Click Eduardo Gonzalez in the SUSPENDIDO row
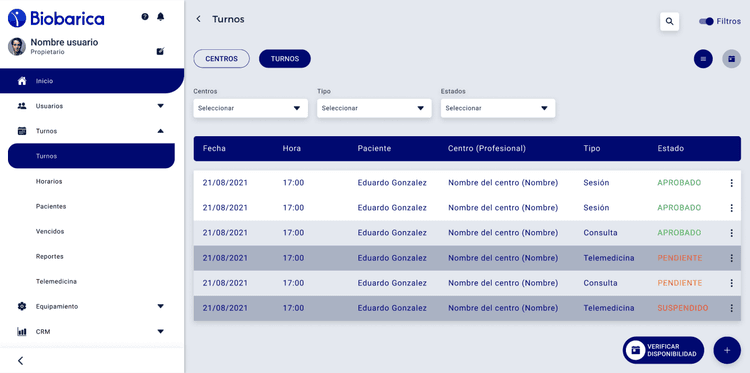This screenshot has width=750, height=373. pos(392,308)
